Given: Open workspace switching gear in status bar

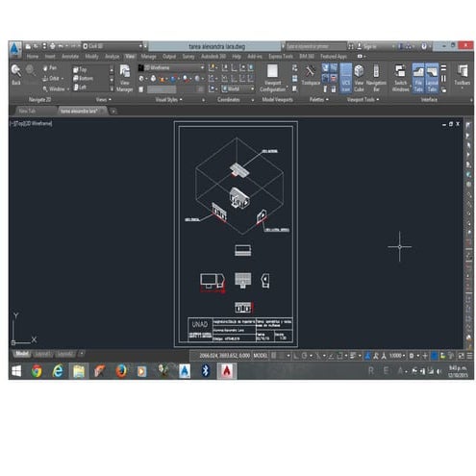Looking at the screenshot, I should click(x=412, y=356).
